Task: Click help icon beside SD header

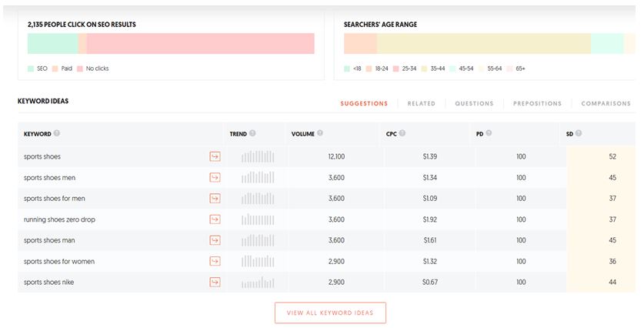Action: pos(579,133)
